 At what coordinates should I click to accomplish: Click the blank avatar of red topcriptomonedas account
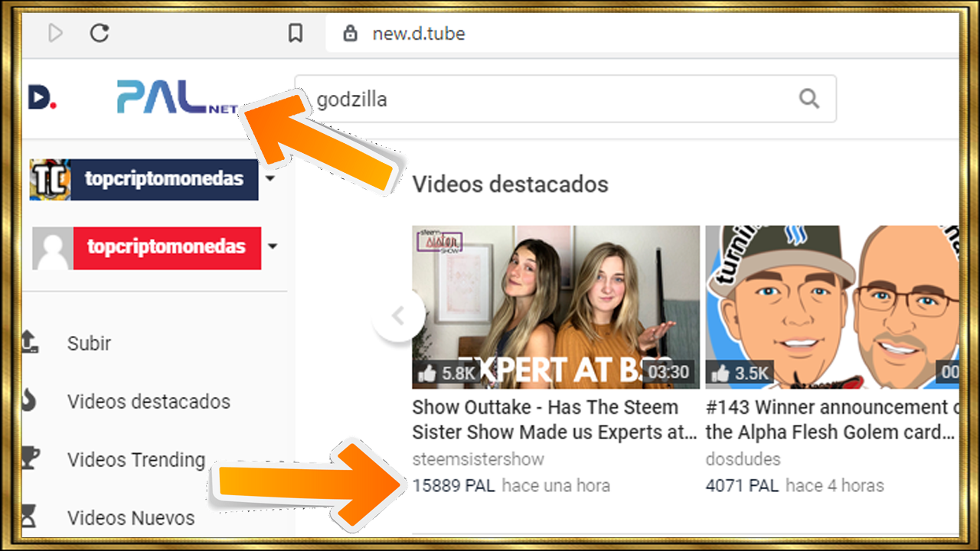[x=53, y=249]
